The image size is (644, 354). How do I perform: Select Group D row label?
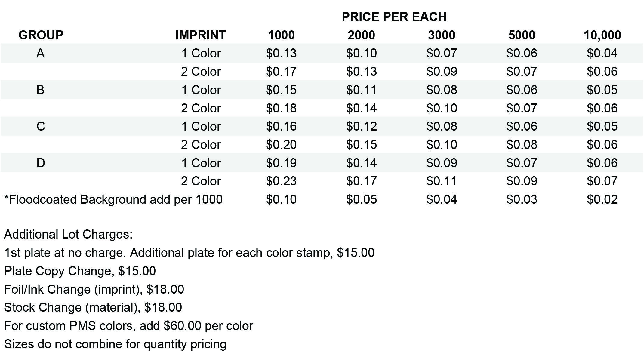41,163
